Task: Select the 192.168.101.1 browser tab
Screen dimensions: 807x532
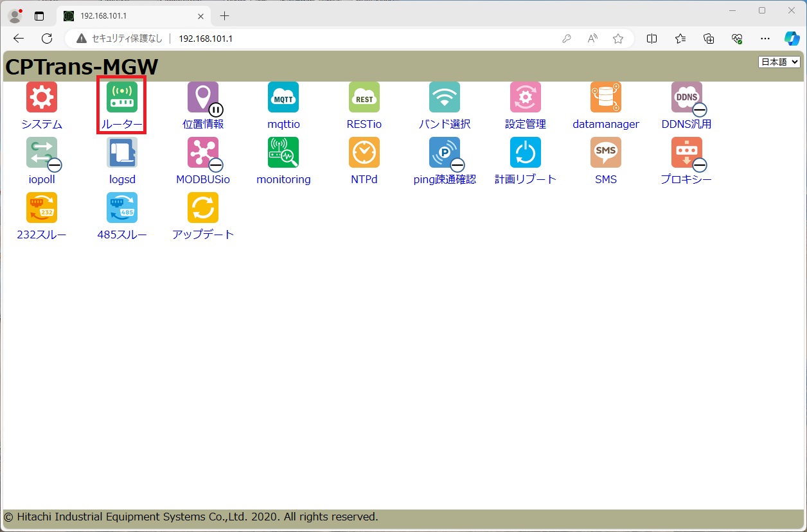Action: 134,16
